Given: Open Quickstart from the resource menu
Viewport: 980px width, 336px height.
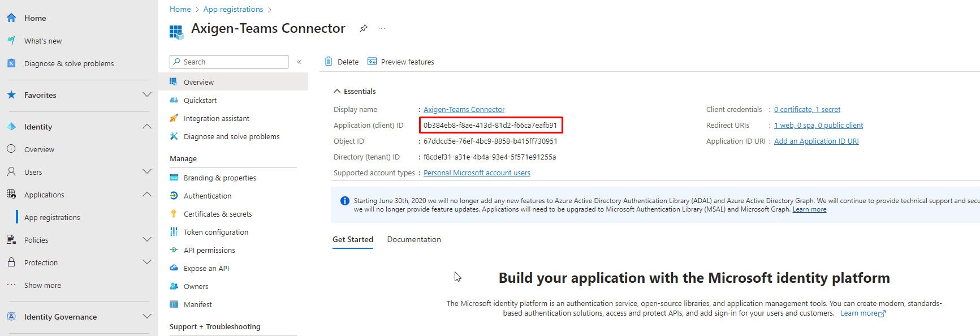Looking at the screenshot, I should pyautogui.click(x=200, y=100).
